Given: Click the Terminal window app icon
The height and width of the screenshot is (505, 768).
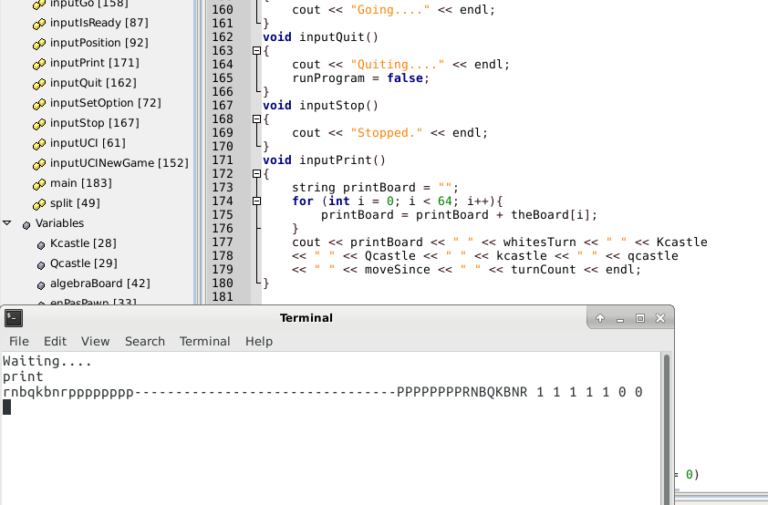Looking at the screenshot, I should coord(13,318).
